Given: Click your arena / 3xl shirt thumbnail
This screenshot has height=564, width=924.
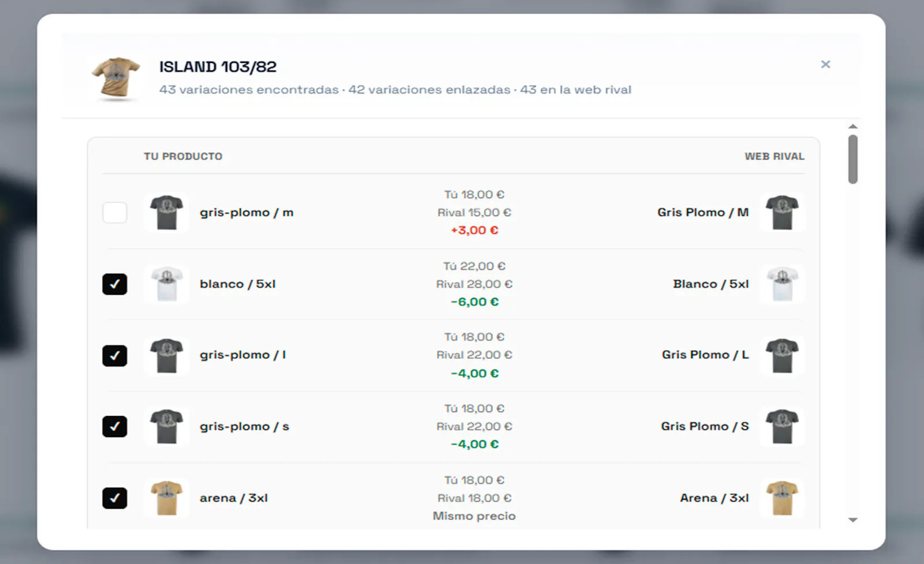Looking at the screenshot, I should (x=166, y=498).
